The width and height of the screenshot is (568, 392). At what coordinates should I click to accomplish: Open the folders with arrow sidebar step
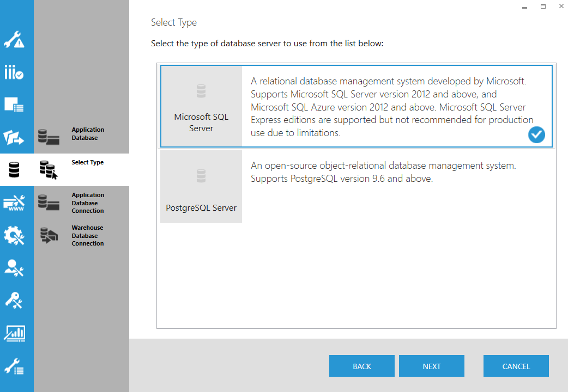[x=14, y=137]
